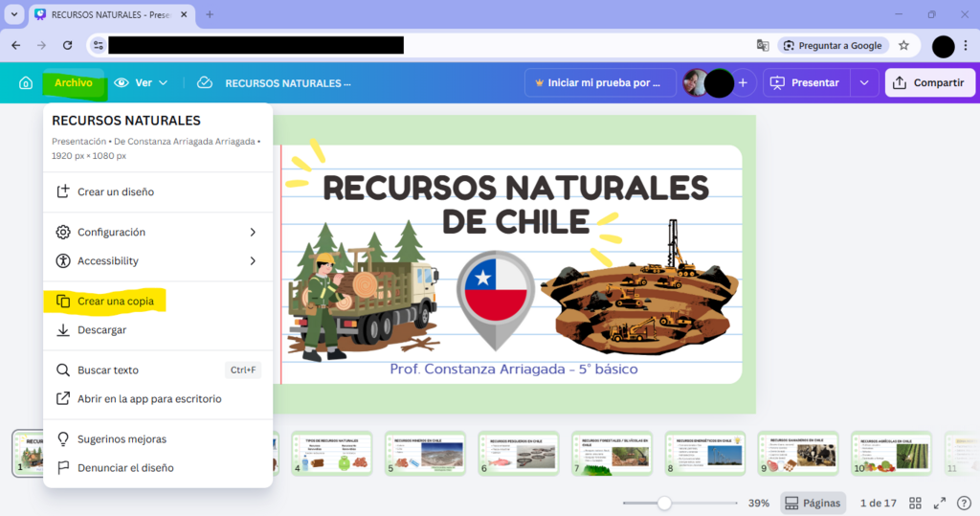Select slide thumbnail 5 Recursos mineros

coord(425,454)
